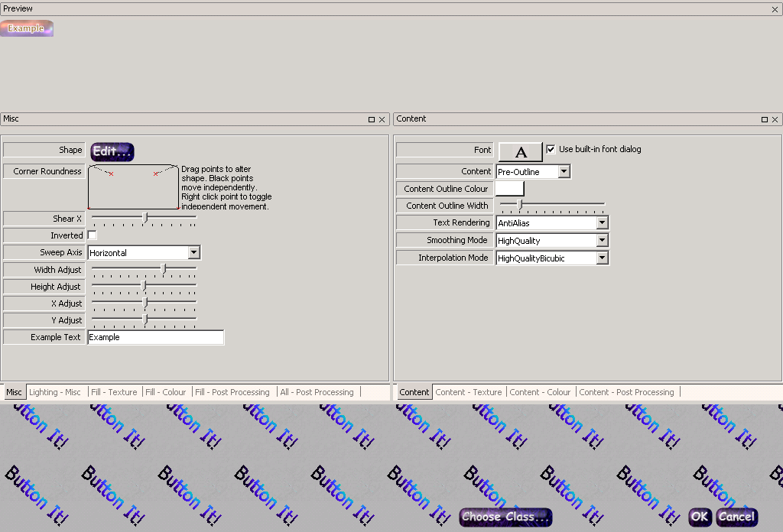Switch to the Lighting - Misc tab
Screen dimensions: 783x532
pos(55,392)
